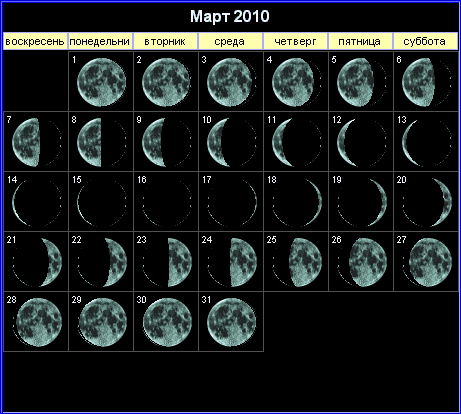Click the first quarter moon on March 23
The width and height of the screenshot is (461, 414).
pyautogui.click(x=166, y=262)
